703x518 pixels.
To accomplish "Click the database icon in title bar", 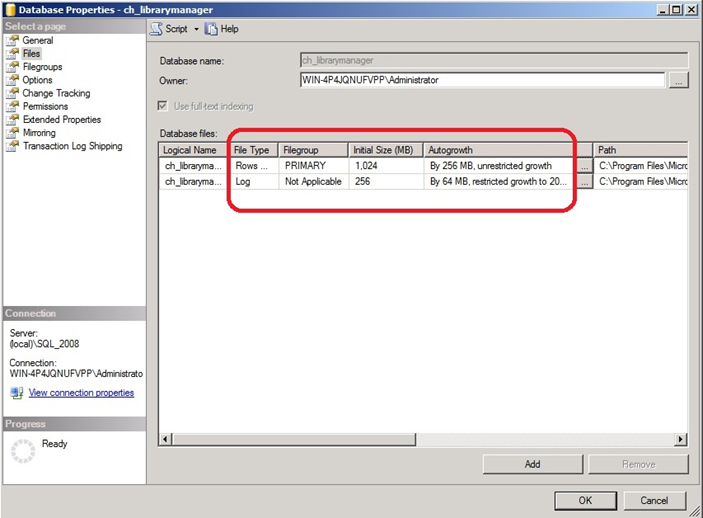I will pyautogui.click(x=10, y=9).
